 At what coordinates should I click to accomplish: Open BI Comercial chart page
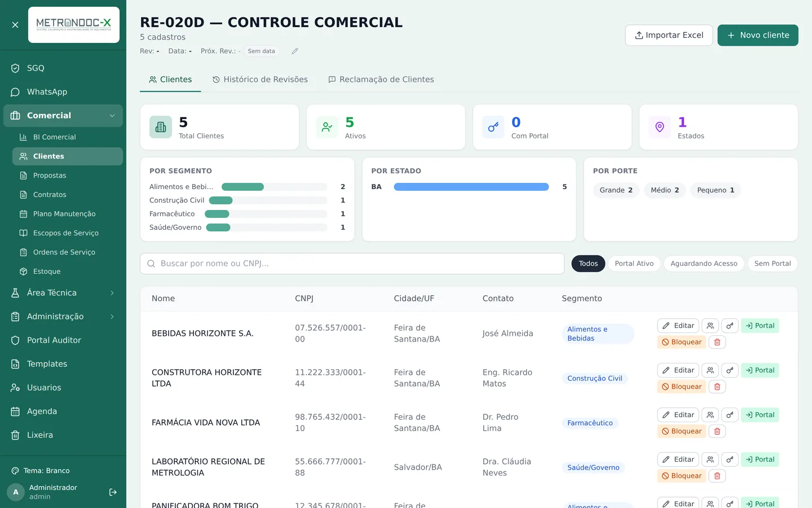(68, 137)
